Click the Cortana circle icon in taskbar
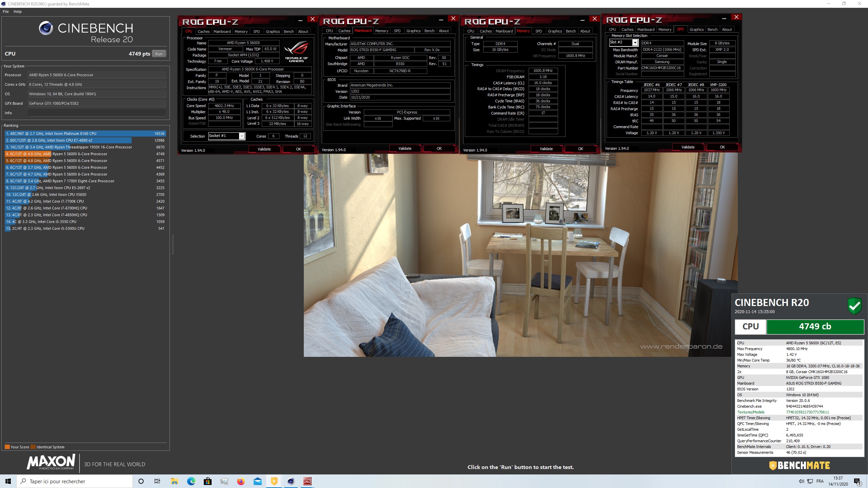The width and height of the screenshot is (868, 488). pyautogui.click(x=141, y=481)
